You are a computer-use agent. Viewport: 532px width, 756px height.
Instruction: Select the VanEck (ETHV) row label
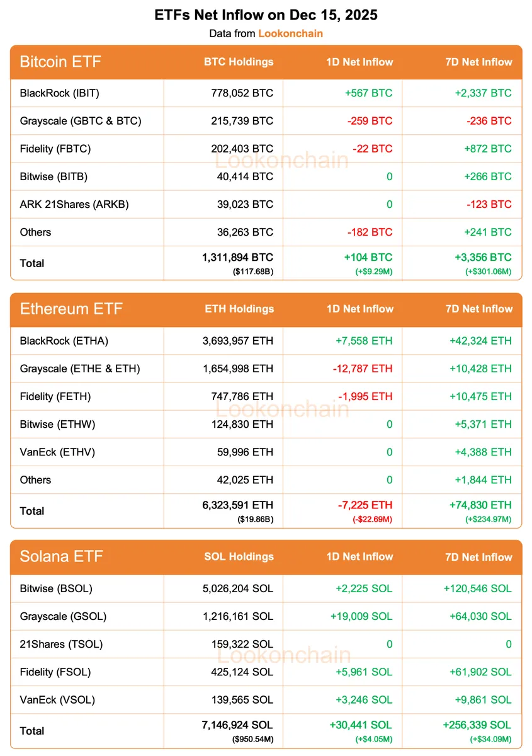click(57, 452)
